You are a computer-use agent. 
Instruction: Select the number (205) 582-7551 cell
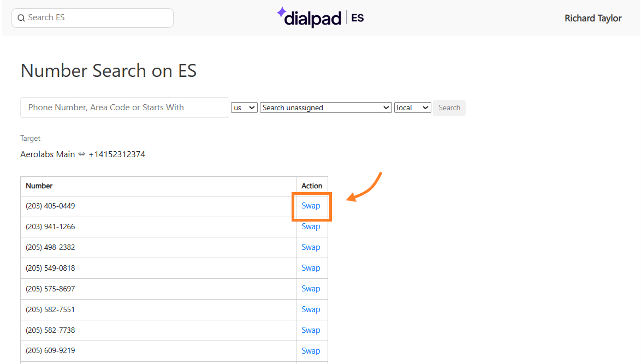tap(158, 309)
